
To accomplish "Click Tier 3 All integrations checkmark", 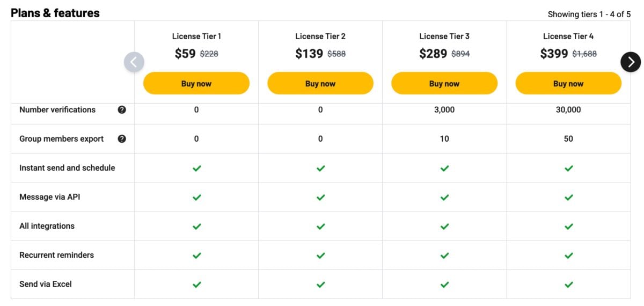I will (444, 226).
